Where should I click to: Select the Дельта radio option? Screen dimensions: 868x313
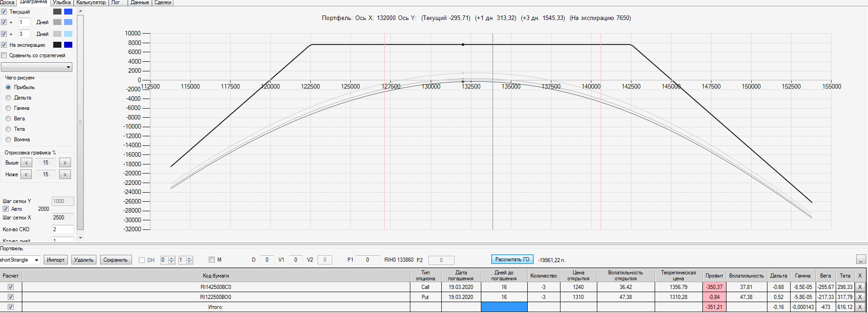tap(8, 98)
